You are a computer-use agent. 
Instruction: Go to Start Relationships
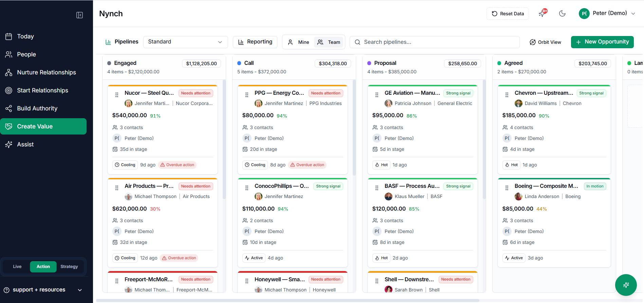pyautogui.click(x=43, y=90)
